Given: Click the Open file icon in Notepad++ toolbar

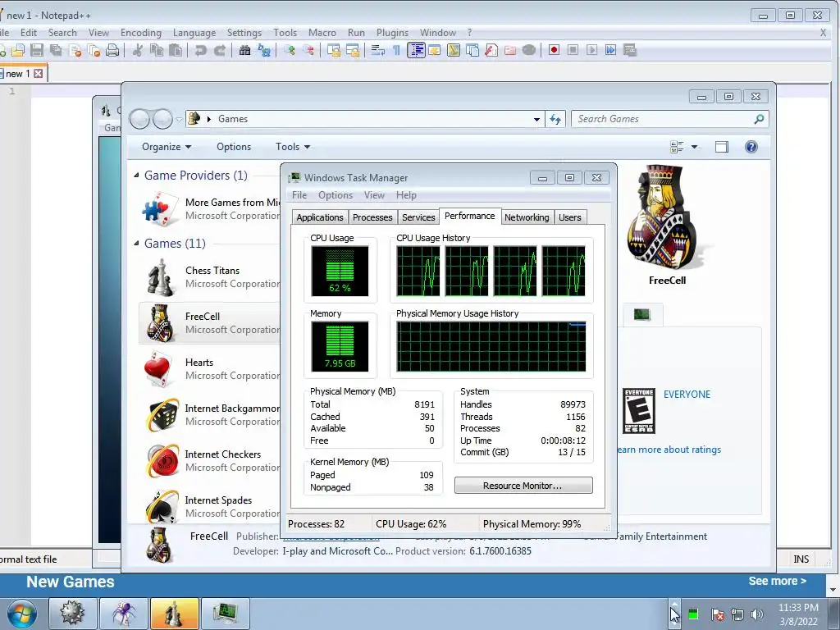Looking at the screenshot, I should (x=18, y=50).
